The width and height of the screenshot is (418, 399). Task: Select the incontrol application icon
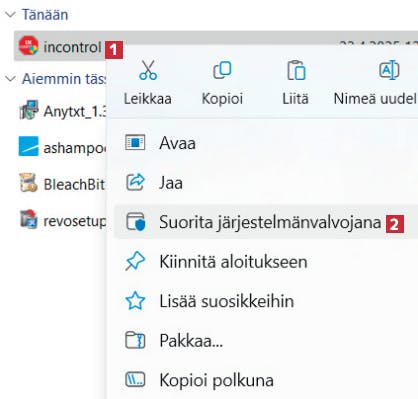click(x=28, y=46)
